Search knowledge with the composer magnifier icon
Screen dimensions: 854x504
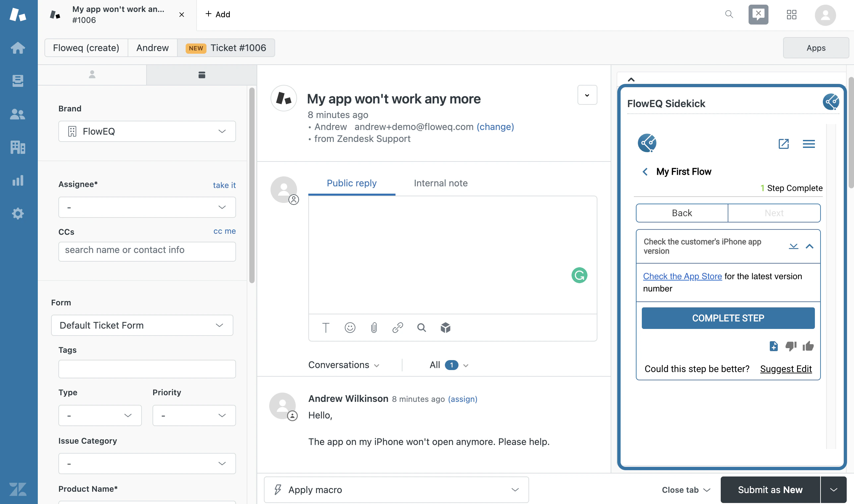(x=421, y=327)
